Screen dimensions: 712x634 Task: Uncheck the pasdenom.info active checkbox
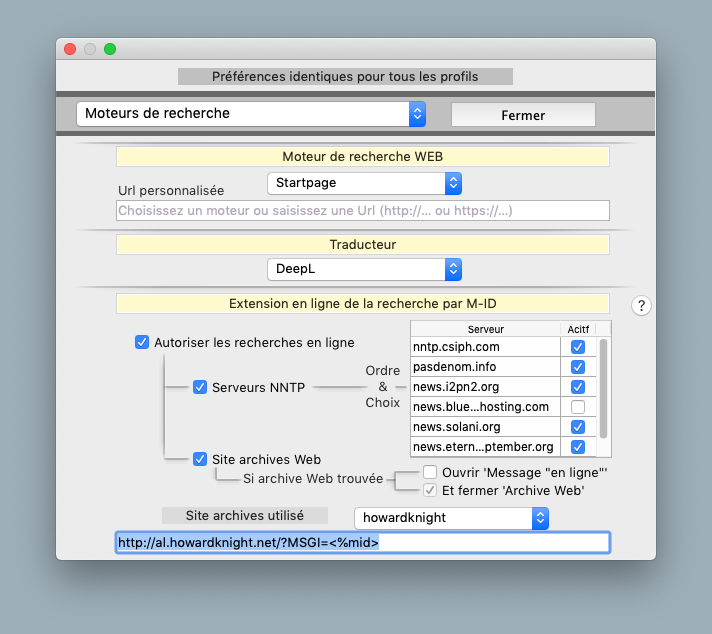tap(577, 367)
